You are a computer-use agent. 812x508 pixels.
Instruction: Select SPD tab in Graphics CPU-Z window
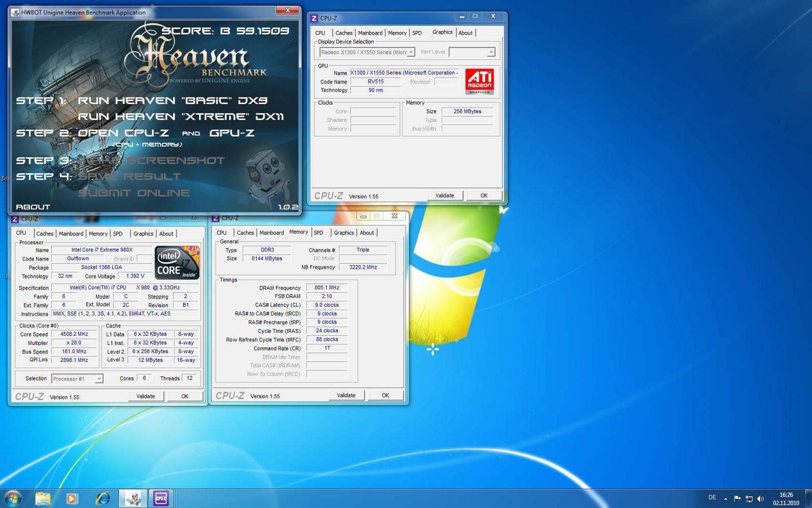pyautogui.click(x=417, y=33)
